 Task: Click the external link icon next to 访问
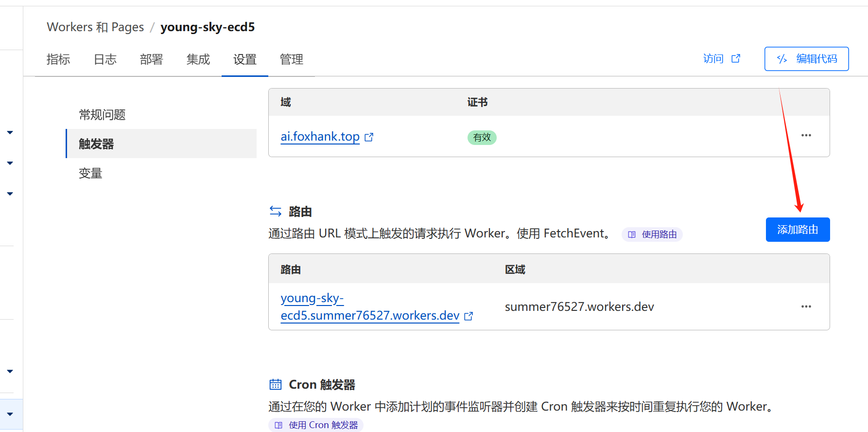pos(736,58)
